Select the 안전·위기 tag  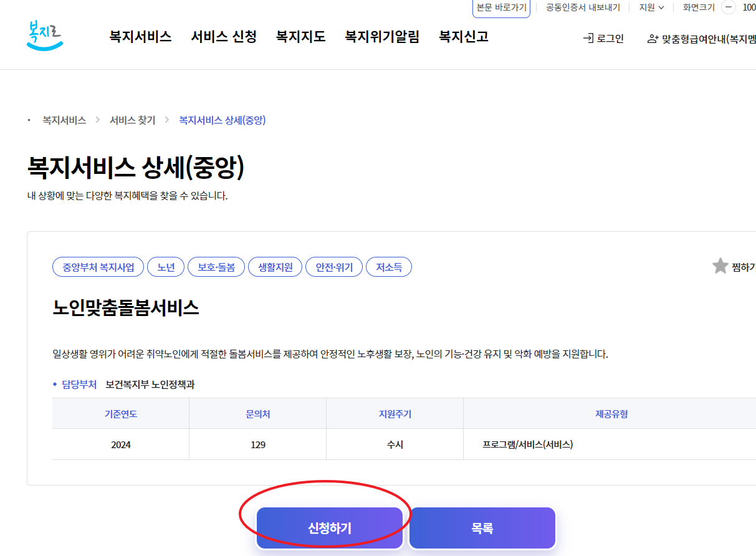pyautogui.click(x=334, y=267)
